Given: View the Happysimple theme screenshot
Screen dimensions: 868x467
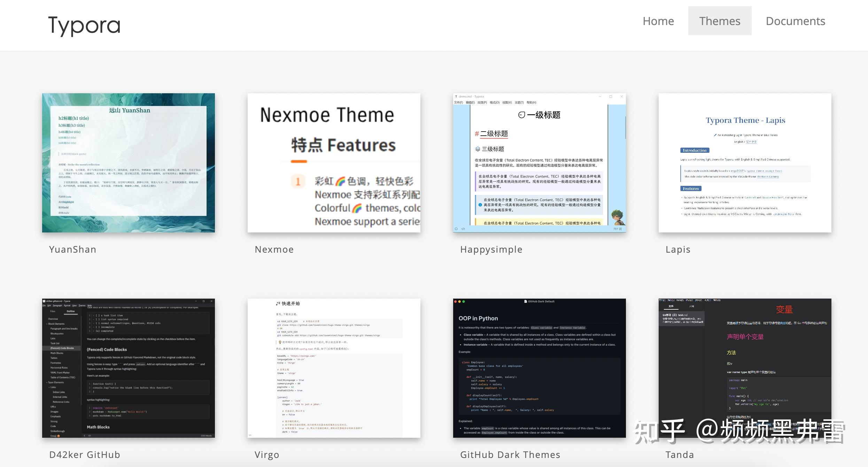Looking at the screenshot, I should (539, 163).
